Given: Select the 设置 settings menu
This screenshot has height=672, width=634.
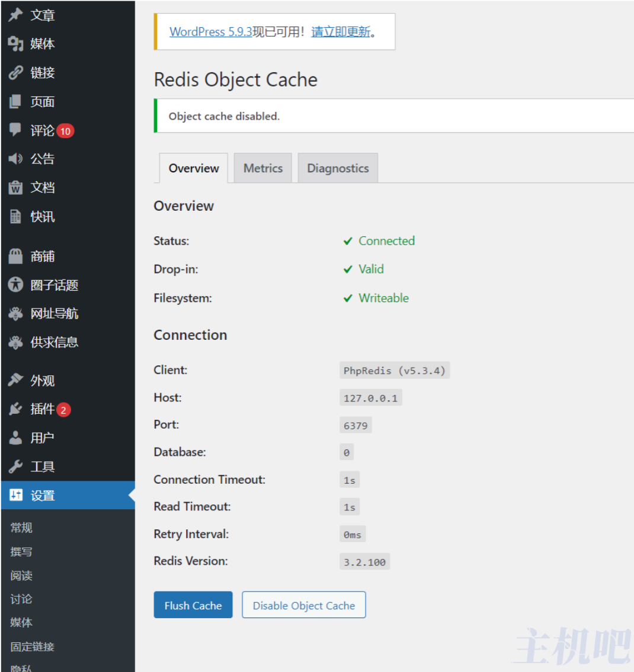Looking at the screenshot, I should pyautogui.click(x=68, y=495).
